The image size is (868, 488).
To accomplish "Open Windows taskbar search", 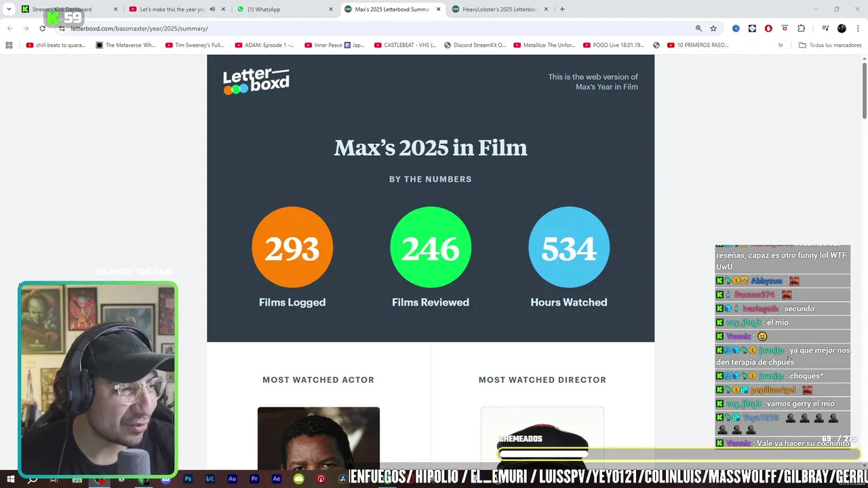I will (32, 479).
